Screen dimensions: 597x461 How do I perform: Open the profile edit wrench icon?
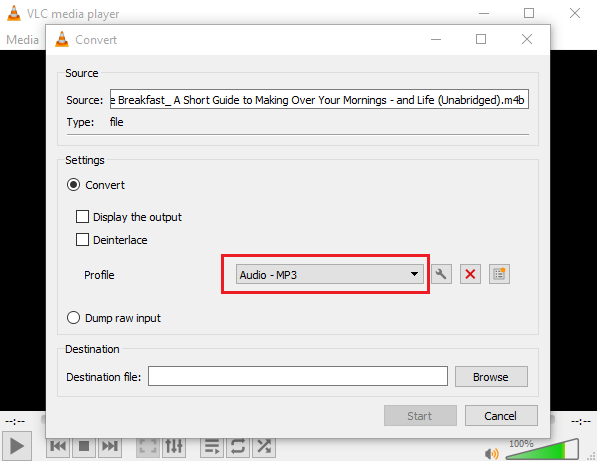click(441, 274)
